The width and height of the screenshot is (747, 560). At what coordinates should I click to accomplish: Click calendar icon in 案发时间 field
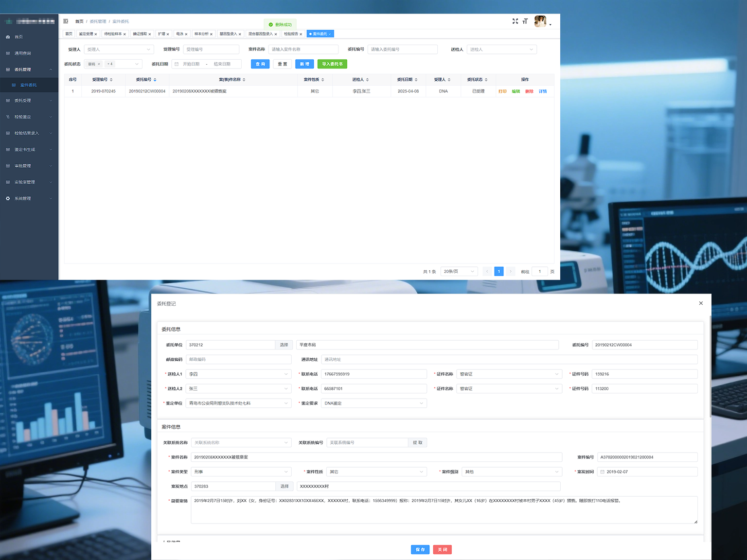pos(603,472)
